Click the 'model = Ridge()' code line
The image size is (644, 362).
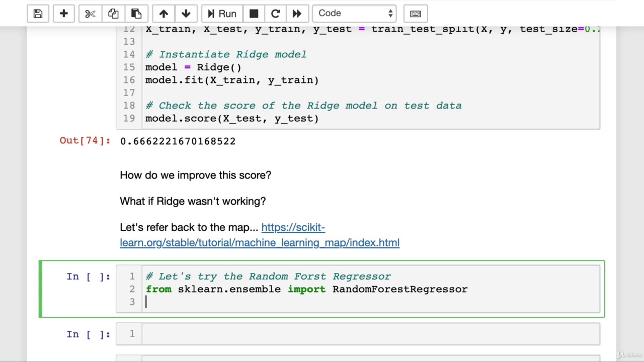[193, 67]
